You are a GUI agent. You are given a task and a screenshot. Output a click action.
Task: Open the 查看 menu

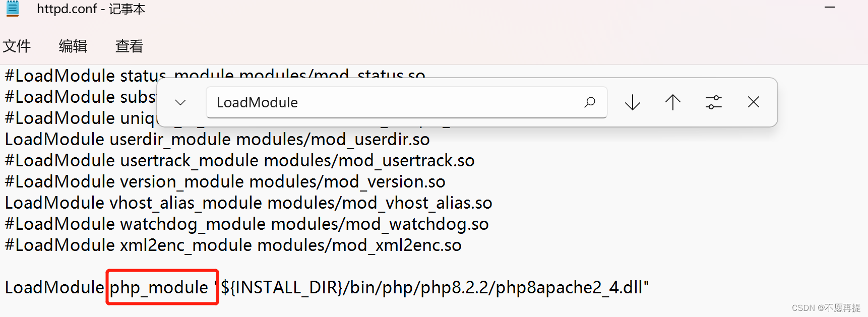[129, 45]
